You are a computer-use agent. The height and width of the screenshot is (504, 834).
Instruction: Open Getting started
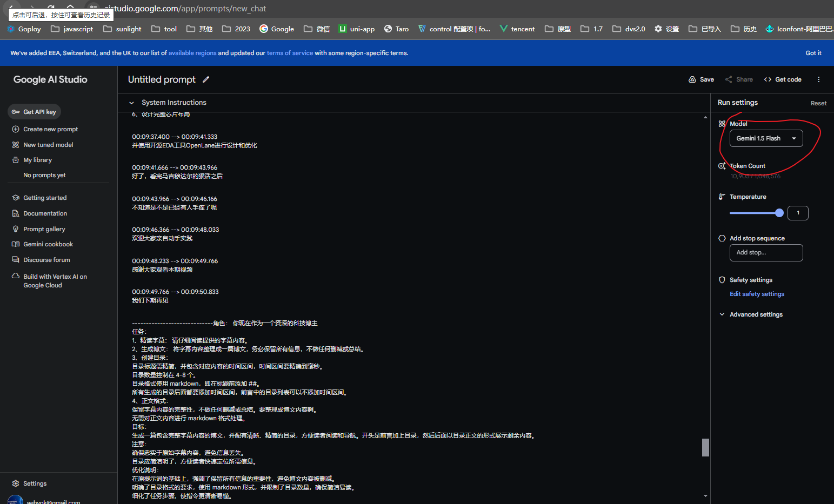(x=39, y=198)
